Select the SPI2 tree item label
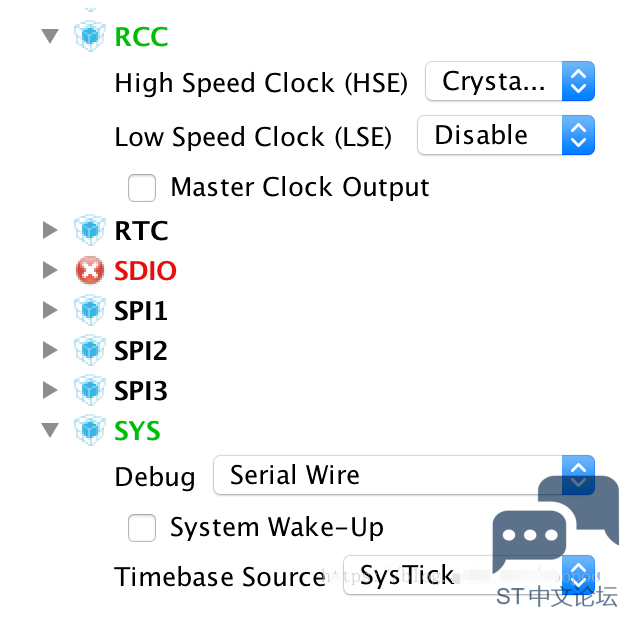Screen dimensions: 630x620 pos(141,350)
